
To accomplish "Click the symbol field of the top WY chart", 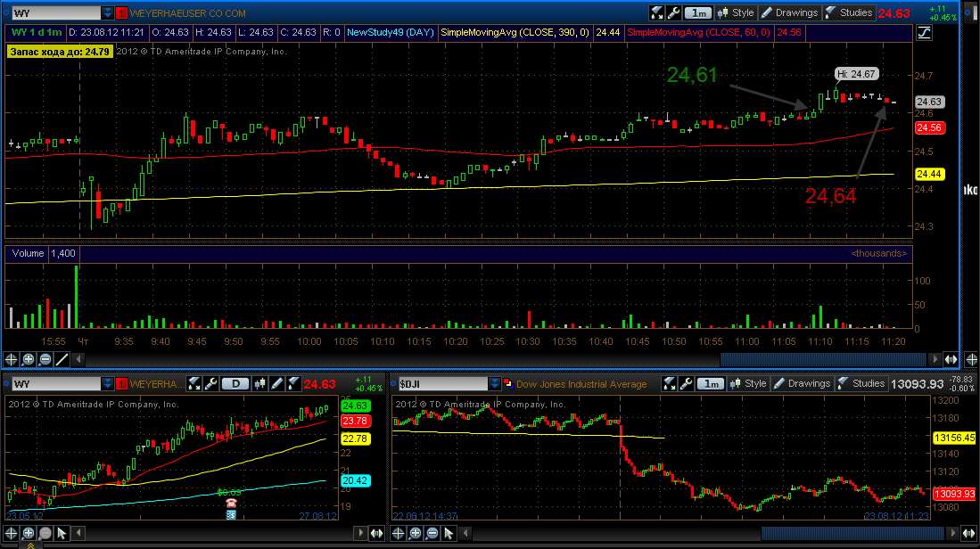I will click(56, 13).
